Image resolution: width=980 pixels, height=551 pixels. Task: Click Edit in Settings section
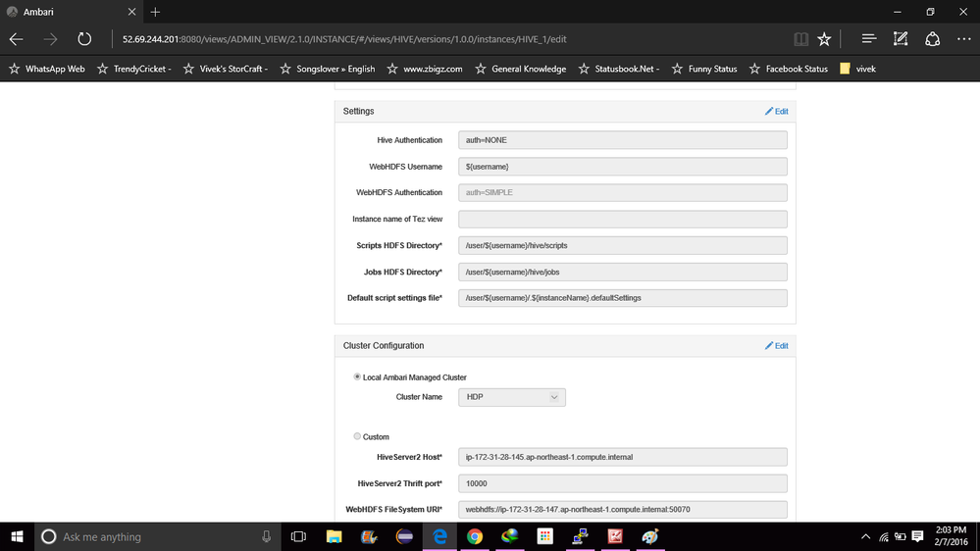(x=776, y=112)
